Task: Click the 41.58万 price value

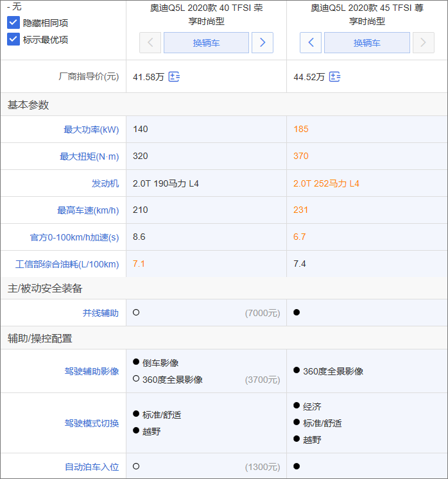Action: point(149,77)
